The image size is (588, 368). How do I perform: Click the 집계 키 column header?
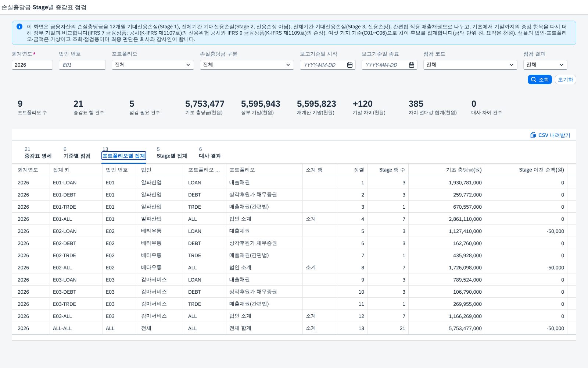click(76, 170)
